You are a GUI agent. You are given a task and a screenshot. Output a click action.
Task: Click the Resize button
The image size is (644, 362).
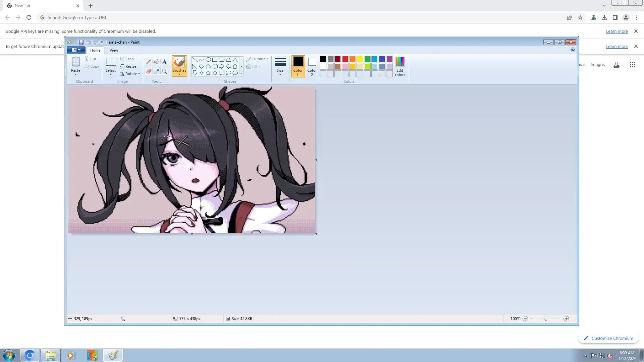point(128,66)
